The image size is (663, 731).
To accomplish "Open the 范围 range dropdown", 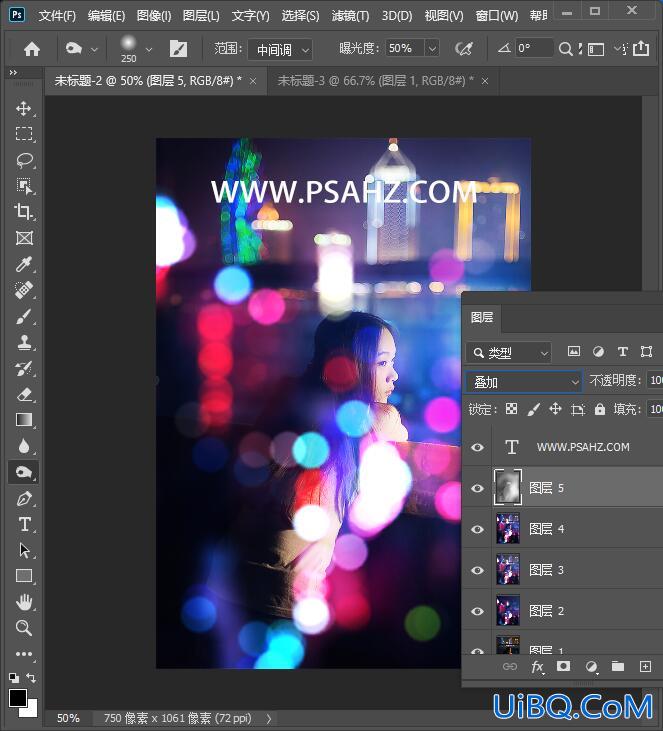I will click(280, 49).
